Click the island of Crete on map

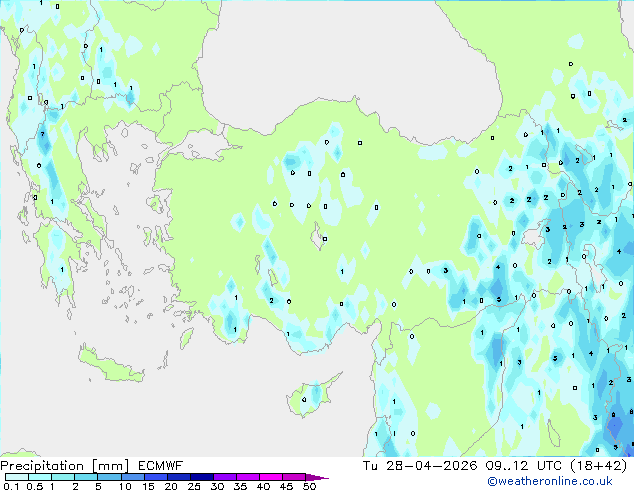tap(110, 365)
